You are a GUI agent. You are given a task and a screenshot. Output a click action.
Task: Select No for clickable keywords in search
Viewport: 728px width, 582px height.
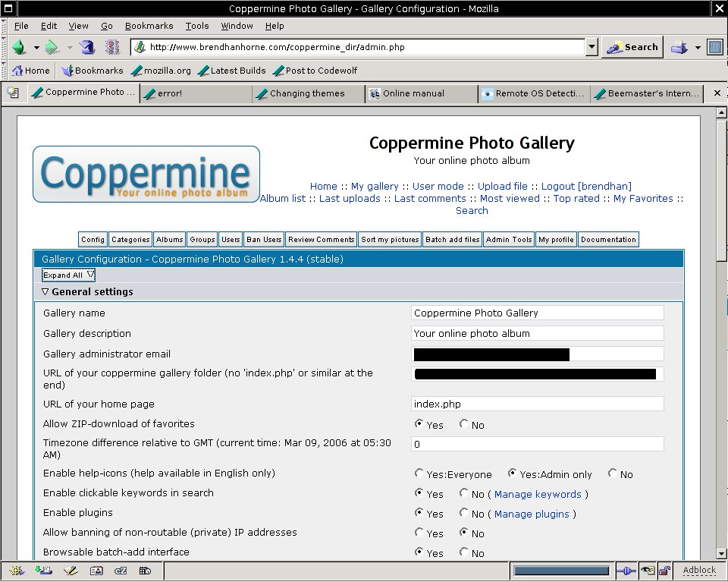click(x=464, y=492)
